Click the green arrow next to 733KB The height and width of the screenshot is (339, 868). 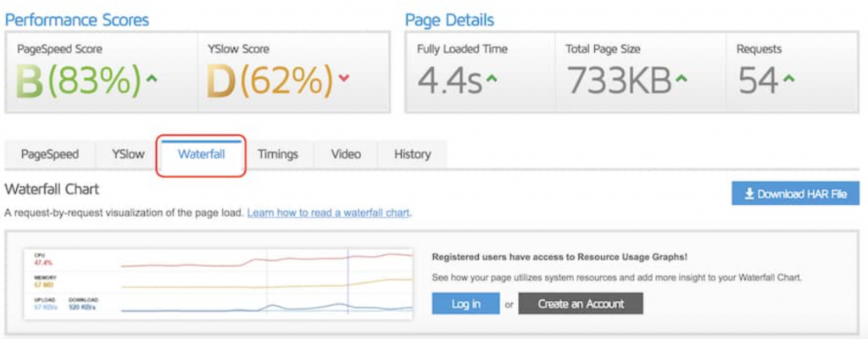tap(680, 79)
